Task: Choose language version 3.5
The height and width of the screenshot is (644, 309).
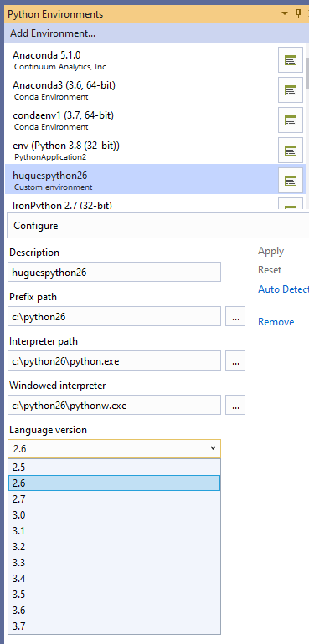Action: [x=115, y=595]
